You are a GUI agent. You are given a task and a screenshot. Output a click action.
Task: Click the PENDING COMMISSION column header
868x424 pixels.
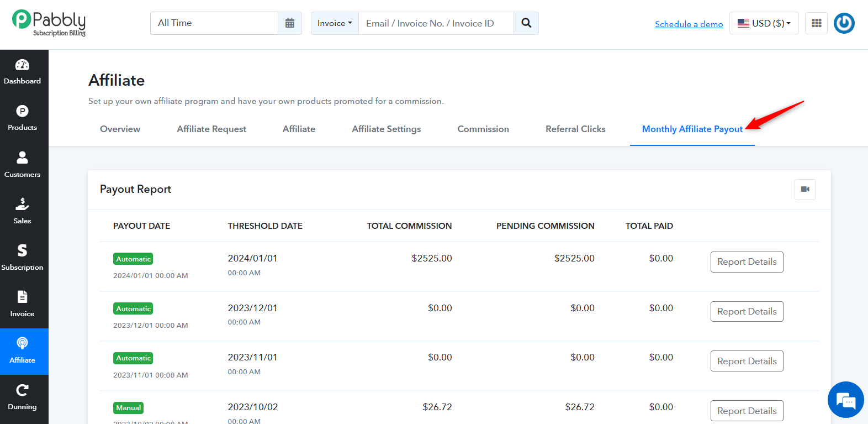point(545,226)
